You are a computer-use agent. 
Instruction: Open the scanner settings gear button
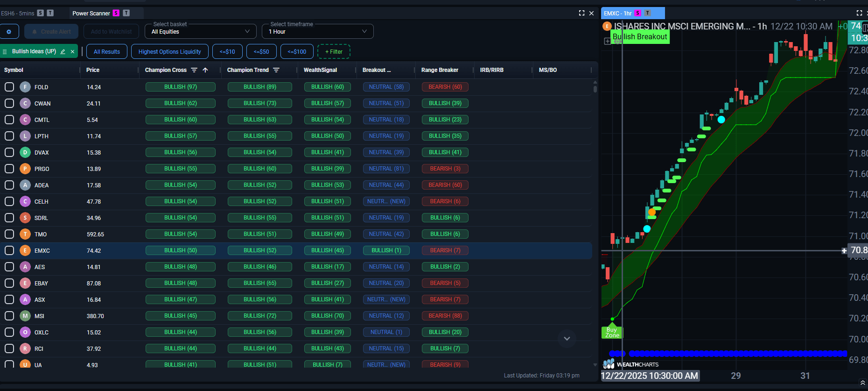coord(9,32)
